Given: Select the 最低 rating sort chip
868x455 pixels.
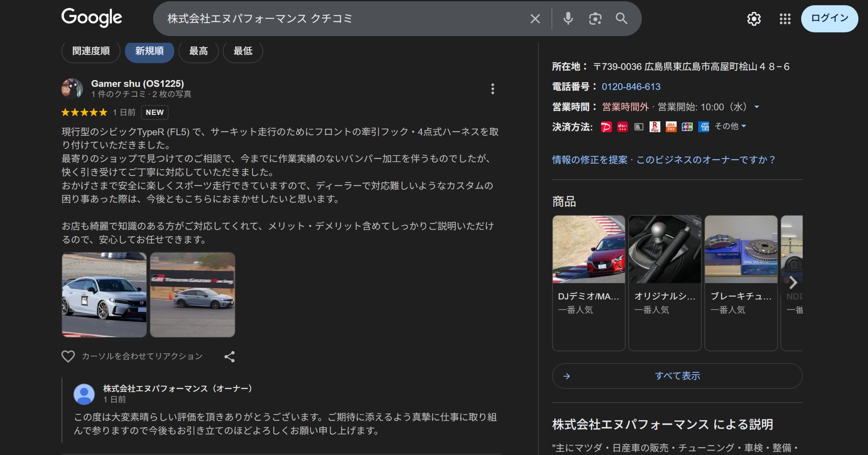Looking at the screenshot, I should pos(243,51).
